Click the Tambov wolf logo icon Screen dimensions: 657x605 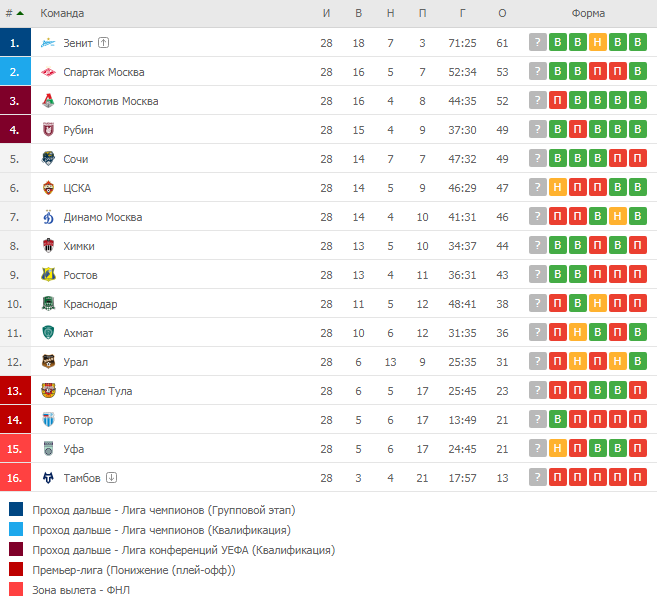pyautogui.click(x=48, y=477)
